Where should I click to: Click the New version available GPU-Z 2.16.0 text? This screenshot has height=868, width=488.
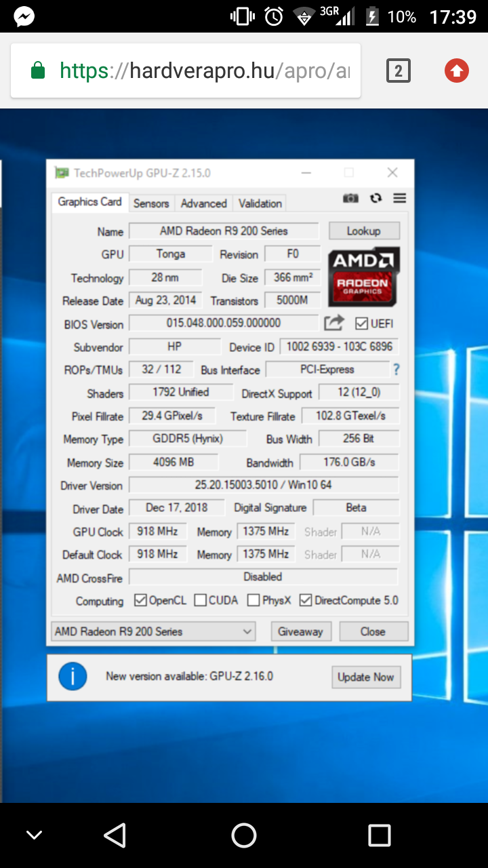[x=190, y=676]
